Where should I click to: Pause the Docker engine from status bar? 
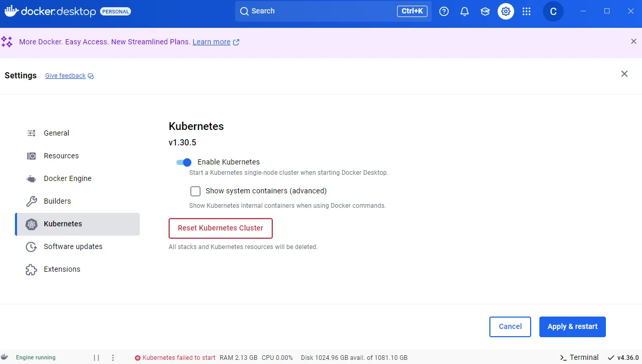[x=96, y=357]
